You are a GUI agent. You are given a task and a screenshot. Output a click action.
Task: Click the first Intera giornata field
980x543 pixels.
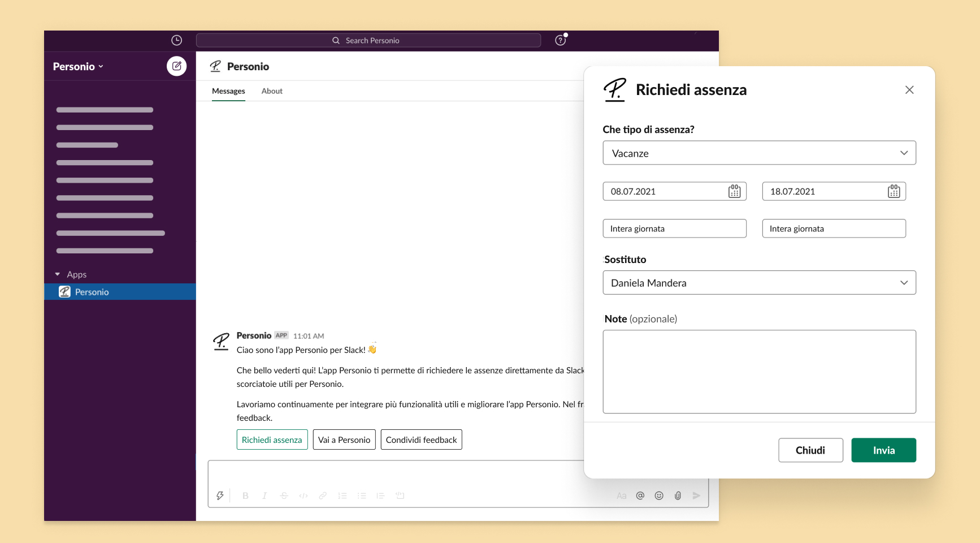674,229
